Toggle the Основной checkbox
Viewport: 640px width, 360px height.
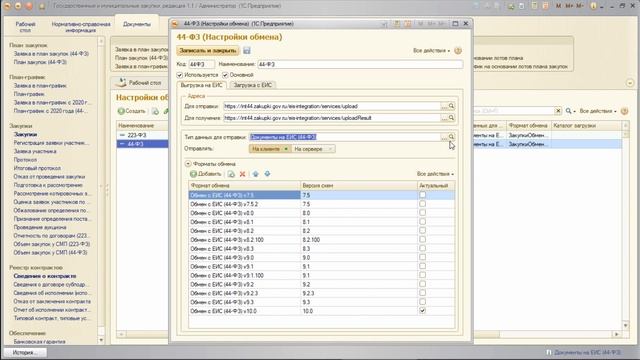pos(225,75)
